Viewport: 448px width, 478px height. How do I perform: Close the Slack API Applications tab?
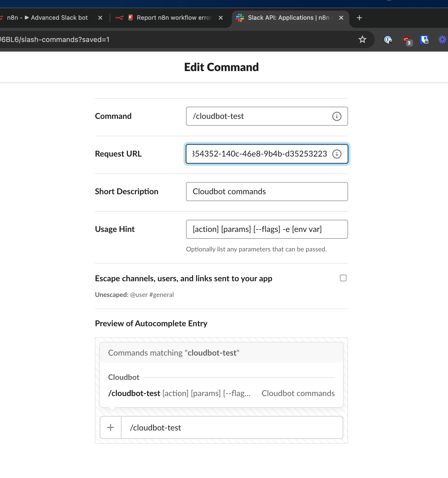pos(341,18)
